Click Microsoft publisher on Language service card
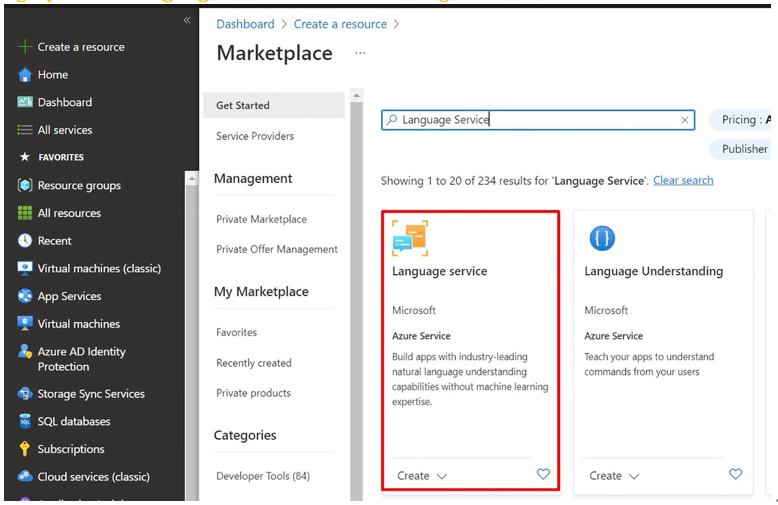 click(414, 311)
